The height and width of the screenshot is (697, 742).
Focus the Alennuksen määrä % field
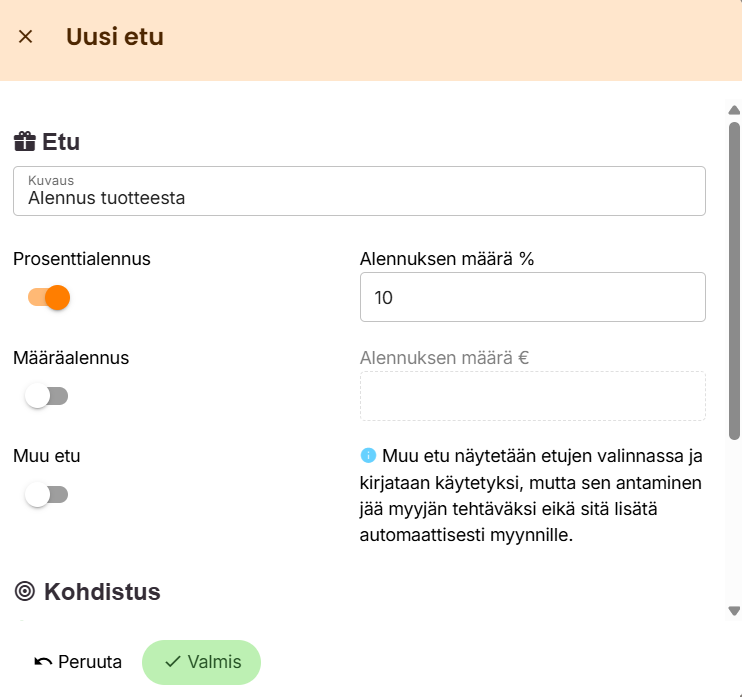pos(532,297)
